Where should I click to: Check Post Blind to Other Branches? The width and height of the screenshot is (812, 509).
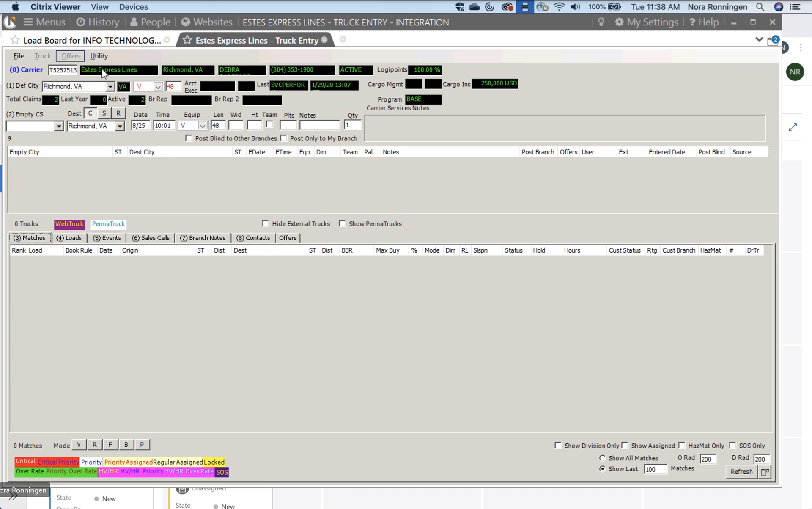coord(189,138)
